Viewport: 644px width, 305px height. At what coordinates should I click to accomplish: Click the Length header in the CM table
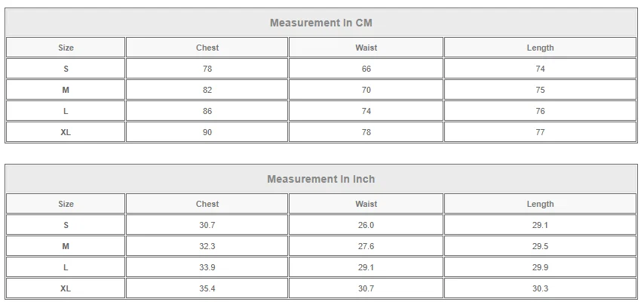click(x=540, y=48)
